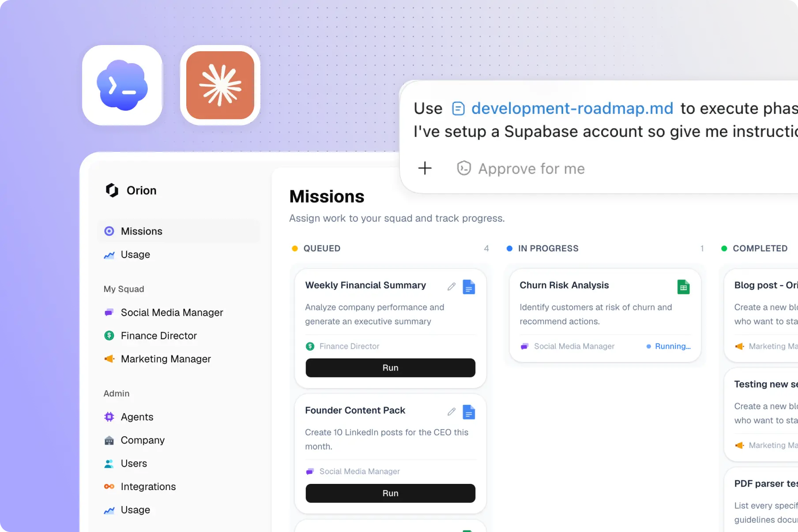Click the IN PROGRESS column header

548,249
